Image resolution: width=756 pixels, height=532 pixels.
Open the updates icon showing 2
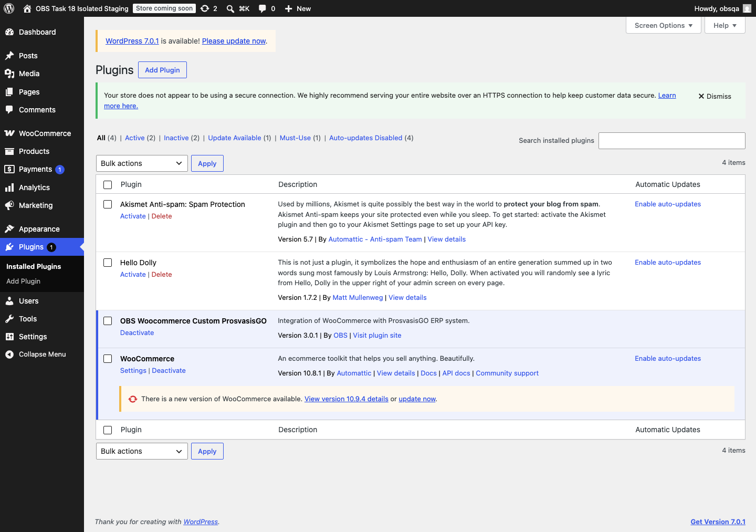[205, 8]
